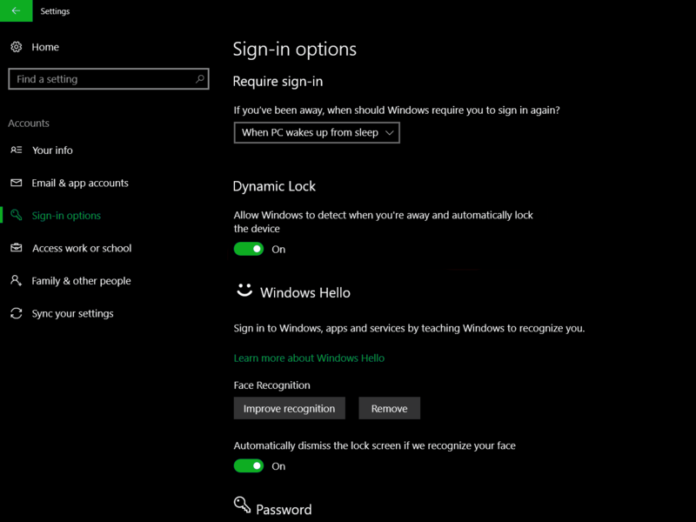Screen dimensions: 696x522
Task: Click the Sign-in options page title
Action: (294, 49)
